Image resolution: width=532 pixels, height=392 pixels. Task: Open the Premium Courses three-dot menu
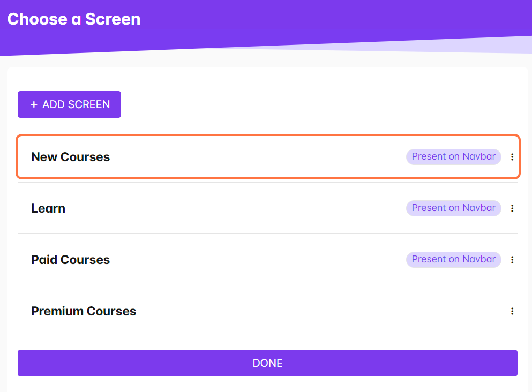(512, 311)
